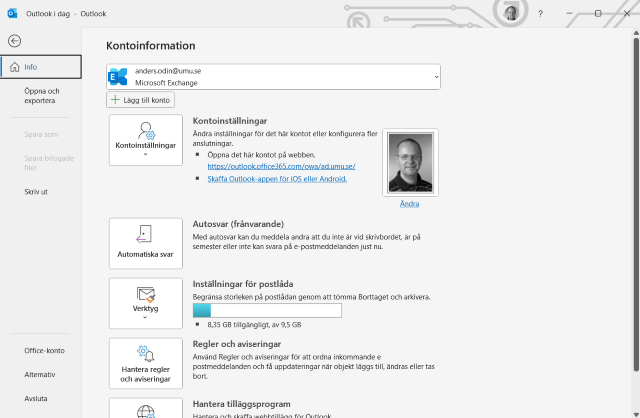Click the profile photo thumbnail
Screen dimensions: 640x418
tap(411, 162)
